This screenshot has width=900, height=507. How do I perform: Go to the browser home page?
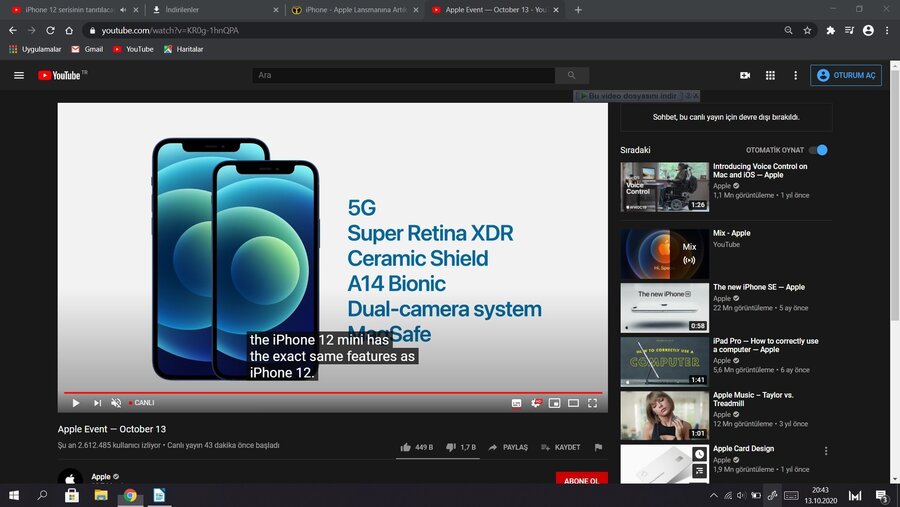[69, 30]
